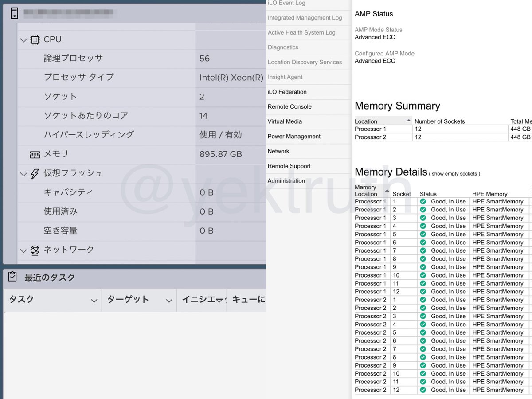
Task: Select the 空き容量 row label
Action: (x=60, y=231)
